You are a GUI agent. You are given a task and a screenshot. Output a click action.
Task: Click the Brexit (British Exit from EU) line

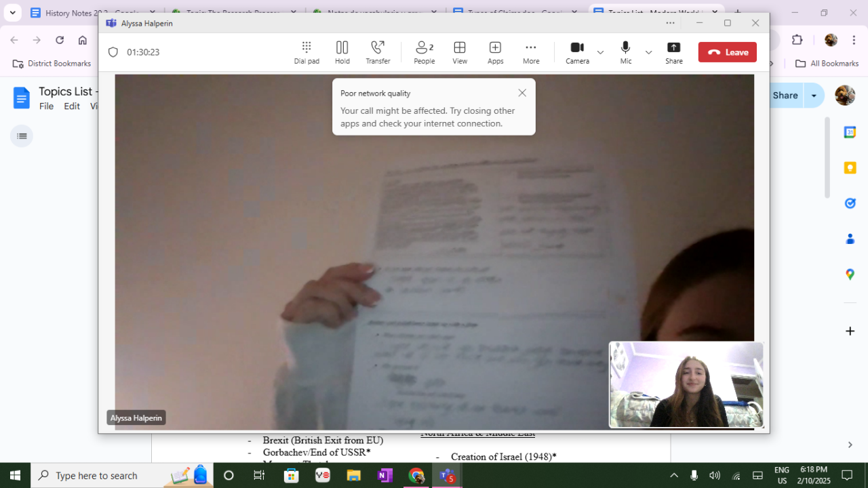pyautogui.click(x=323, y=441)
